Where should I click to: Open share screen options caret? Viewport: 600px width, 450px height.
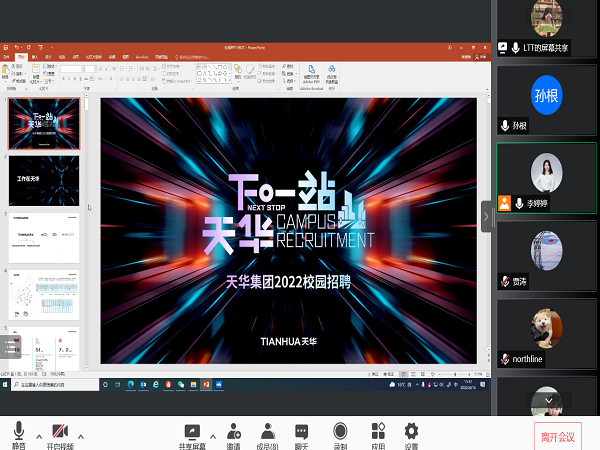click(x=213, y=435)
